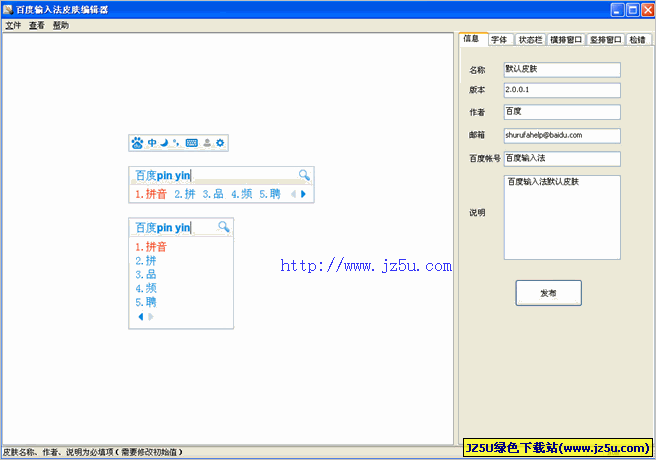
Task: Switch to the 状态栏 tab
Action: point(530,40)
